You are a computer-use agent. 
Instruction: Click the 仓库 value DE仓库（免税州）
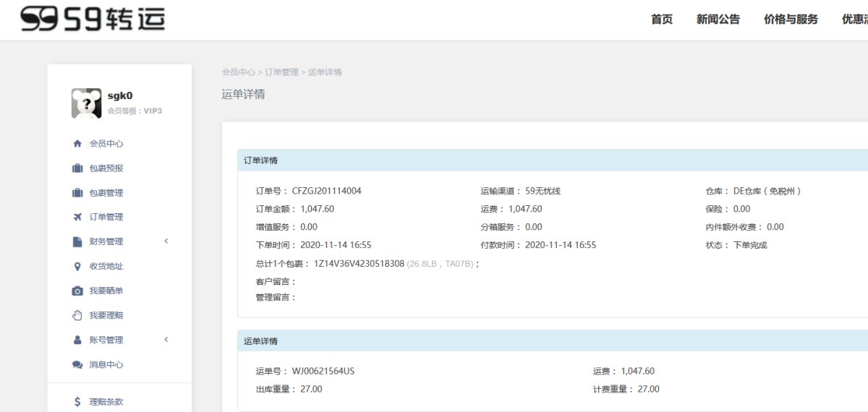point(767,191)
